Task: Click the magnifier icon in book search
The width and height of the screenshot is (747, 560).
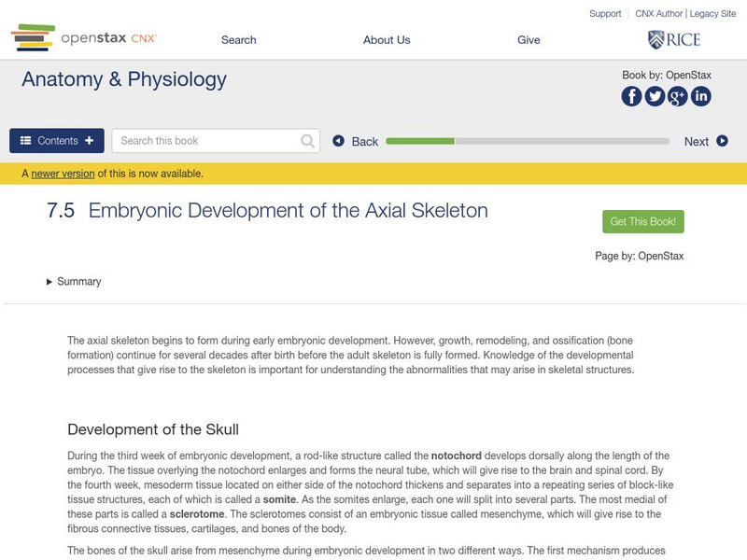Action: coord(308,141)
